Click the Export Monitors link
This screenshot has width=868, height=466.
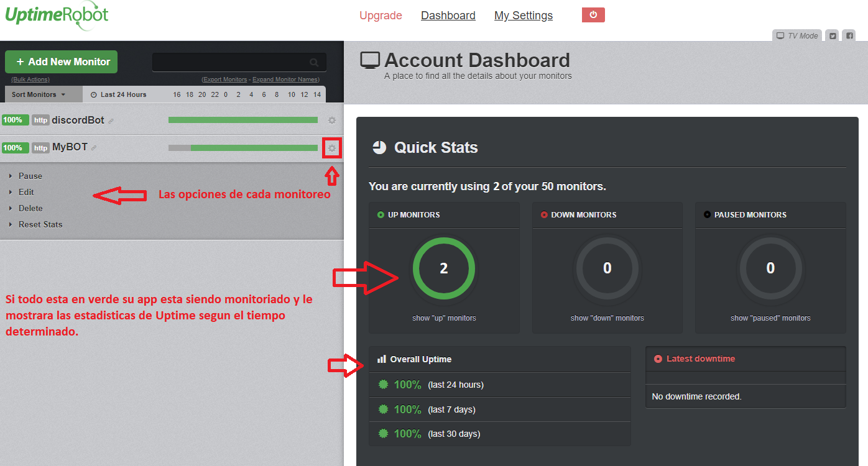224,80
